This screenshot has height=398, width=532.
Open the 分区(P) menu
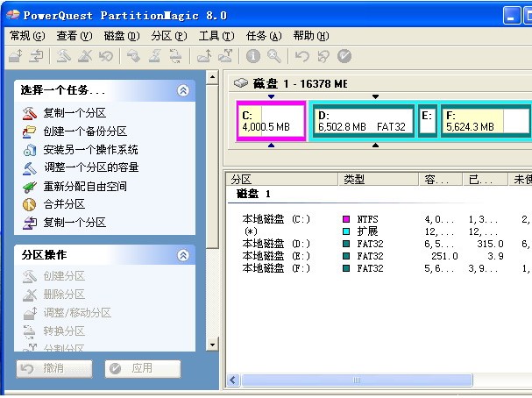pyautogui.click(x=169, y=36)
